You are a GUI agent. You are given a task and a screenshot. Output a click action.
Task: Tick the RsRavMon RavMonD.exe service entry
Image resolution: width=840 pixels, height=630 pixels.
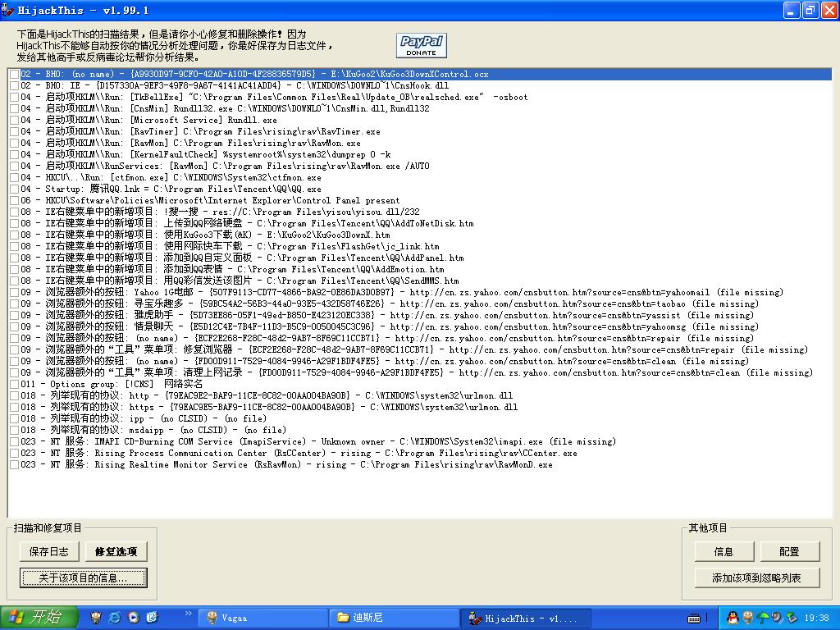point(15,464)
